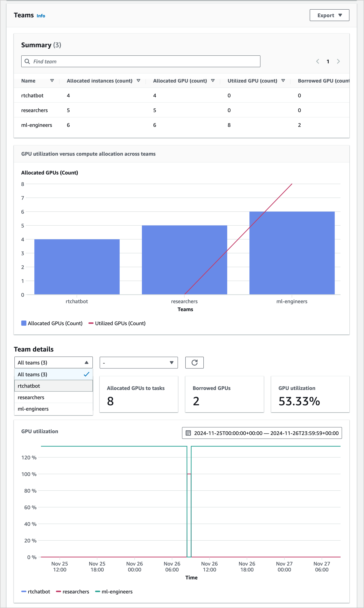The height and width of the screenshot is (608, 364).
Task: Toggle Allocated GPUs (Count) legend swatch
Action: pyautogui.click(x=24, y=323)
